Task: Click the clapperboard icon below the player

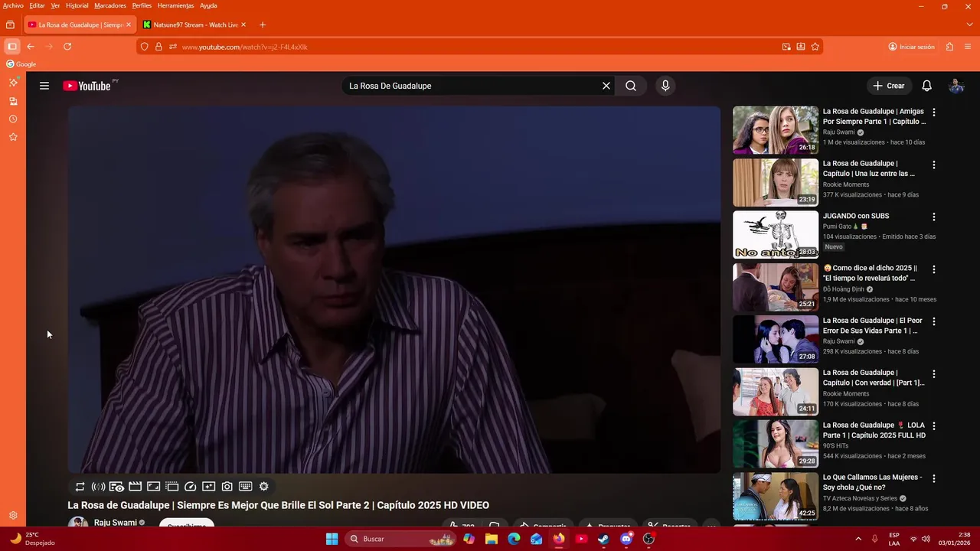Action: pyautogui.click(x=135, y=487)
